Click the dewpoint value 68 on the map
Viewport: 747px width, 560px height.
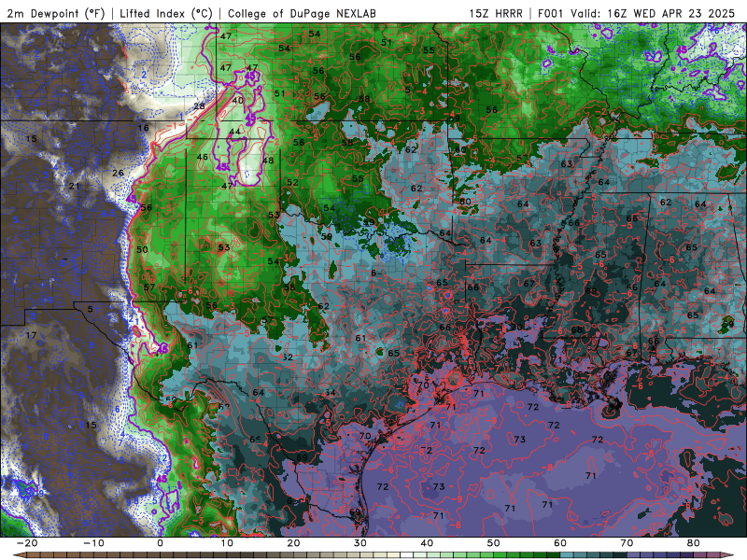(x=576, y=329)
